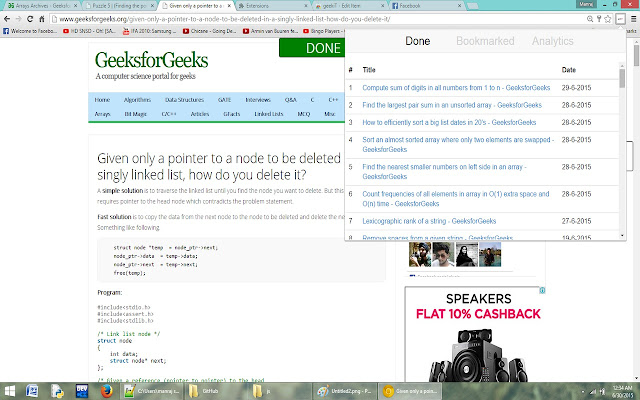Open 'Count frequencies of all elements' link
This screenshot has width=640, height=400.
tap(456, 199)
